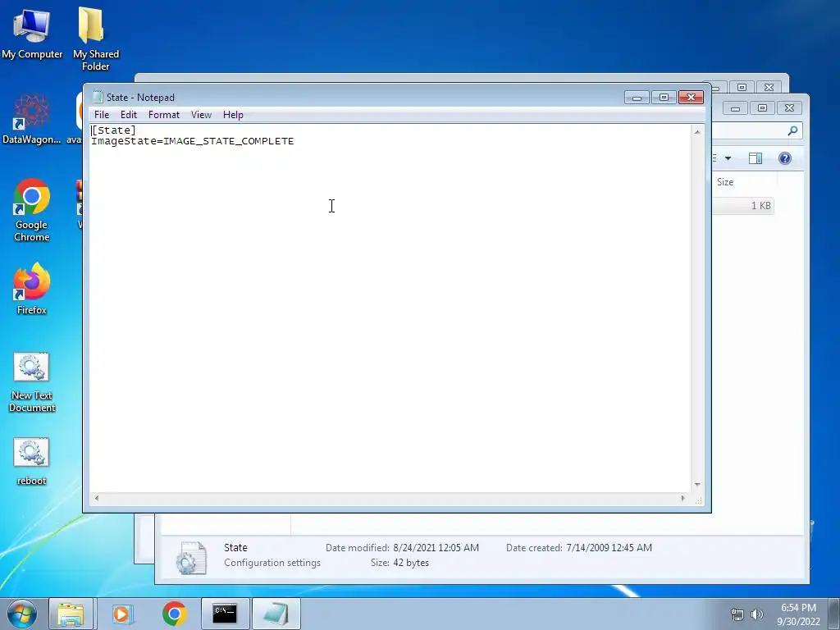Click the State file icon in details pane
The width and height of the screenshot is (840, 630).
click(x=191, y=558)
